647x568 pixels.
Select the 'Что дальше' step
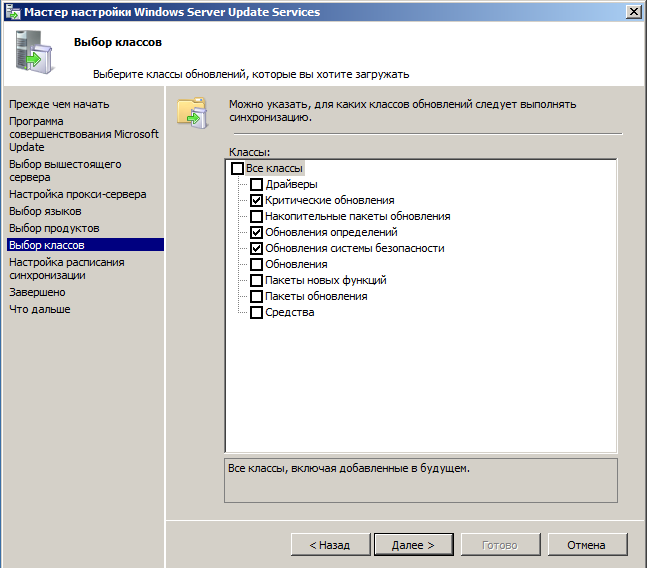(40, 309)
